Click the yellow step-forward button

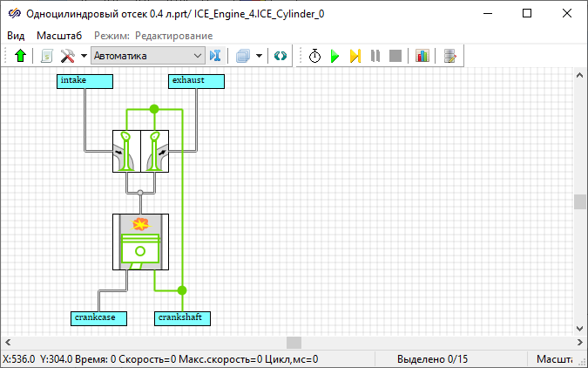[355, 56]
